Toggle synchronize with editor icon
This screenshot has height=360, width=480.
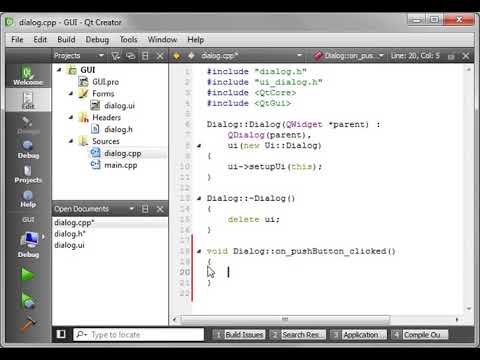coord(131,56)
